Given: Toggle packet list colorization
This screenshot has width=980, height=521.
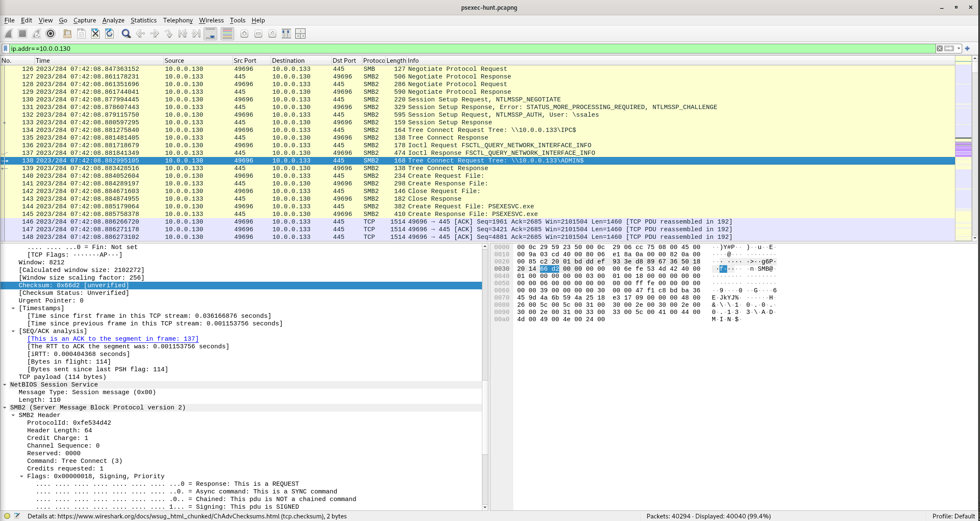Looking at the screenshot, I should point(227,34).
